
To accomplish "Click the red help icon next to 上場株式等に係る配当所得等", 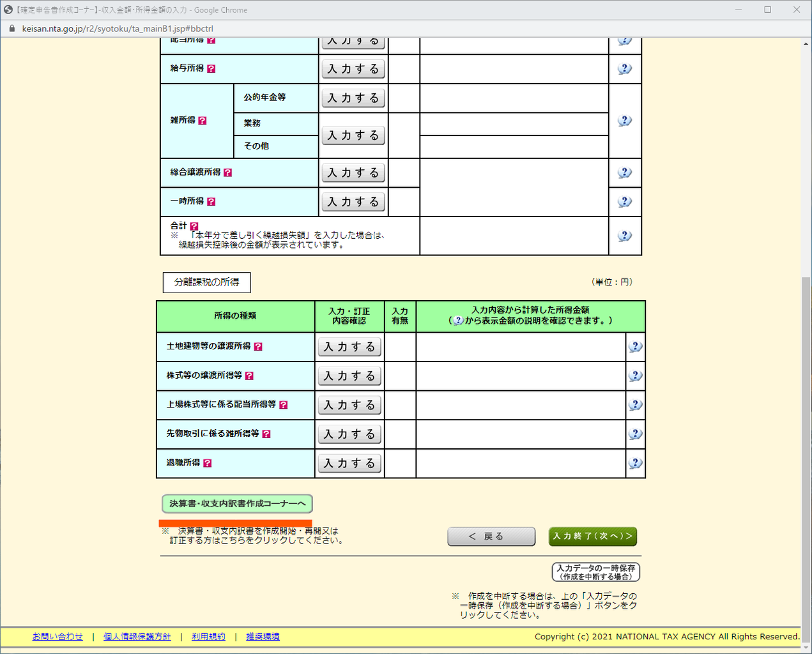I will (284, 405).
